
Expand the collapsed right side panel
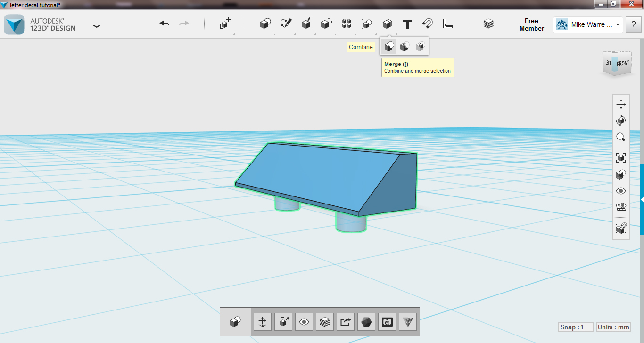tap(642, 200)
